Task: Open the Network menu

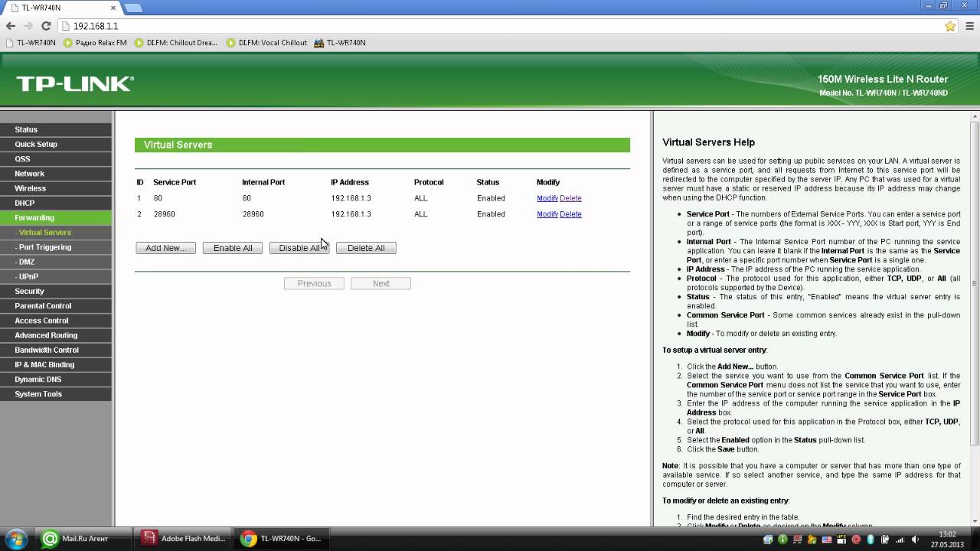Action: (x=55, y=174)
